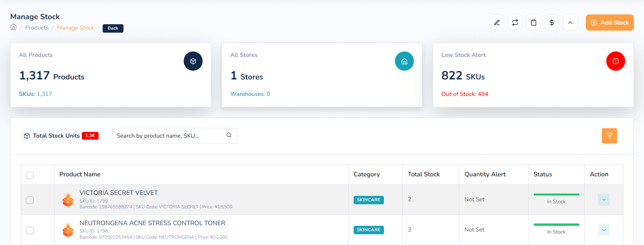Click the red 1.3K badge
Image resolution: width=644 pixels, height=245 pixels.
point(90,136)
